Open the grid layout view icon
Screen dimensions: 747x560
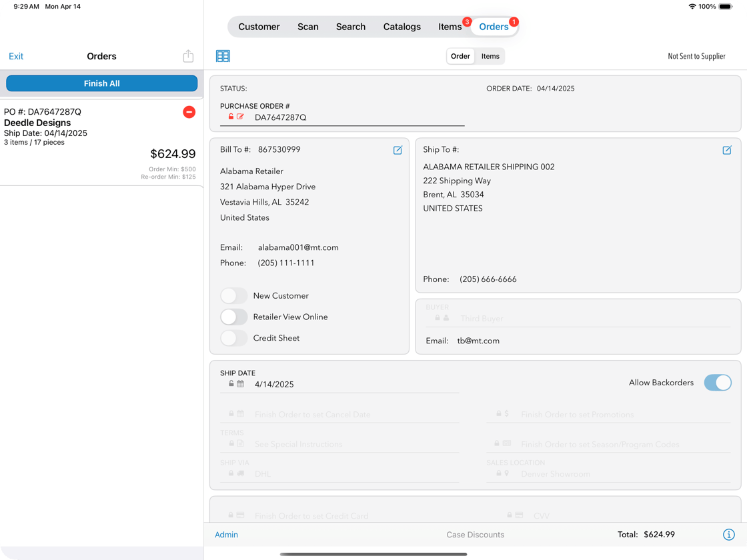223,56
